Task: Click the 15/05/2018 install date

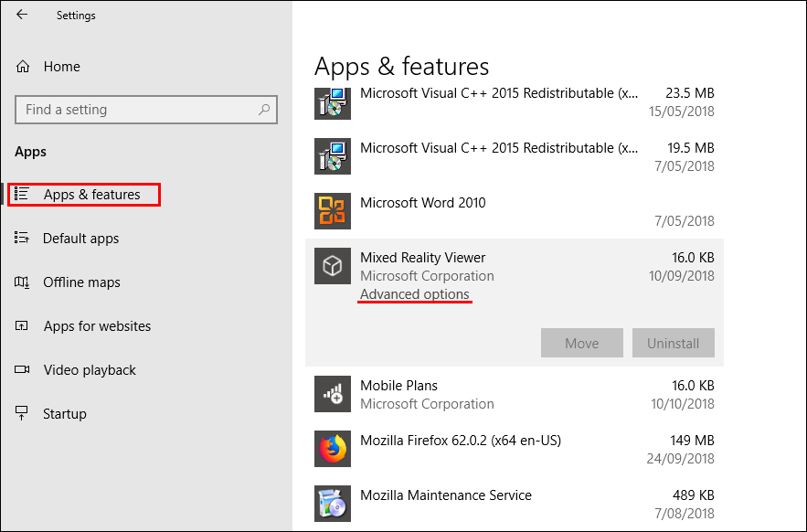Action: click(x=682, y=112)
